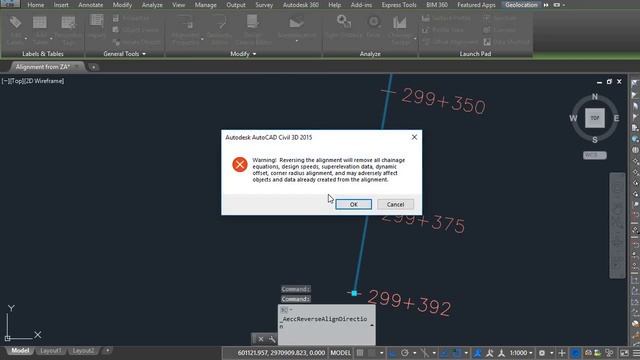The width and height of the screenshot is (640, 360).
Task: Select the blue alignment end grip
Action: 354,293
